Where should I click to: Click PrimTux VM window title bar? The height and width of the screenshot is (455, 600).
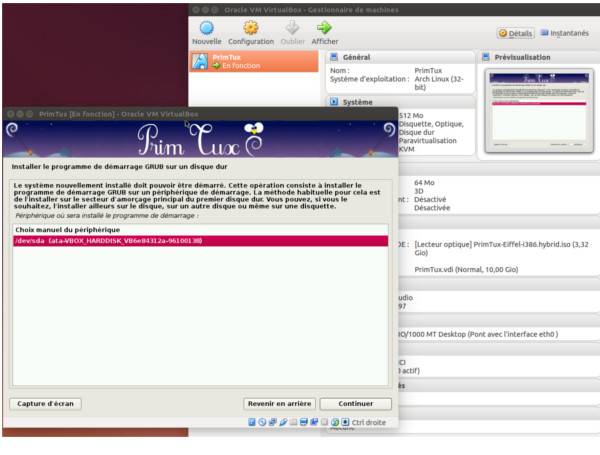pyautogui.click(x=201, y=114)
